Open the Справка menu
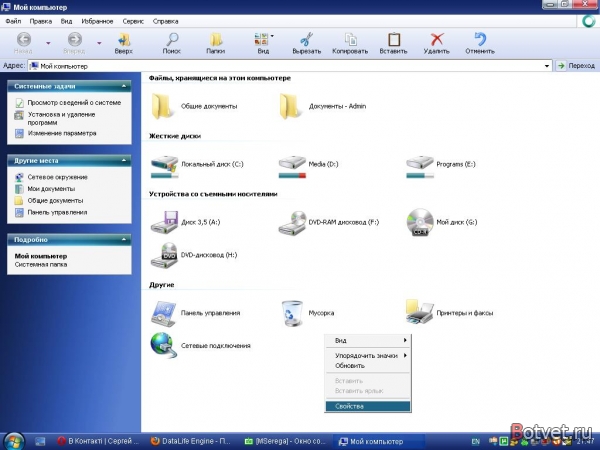This screenshot has width=600, height=450. pos(165,21)
